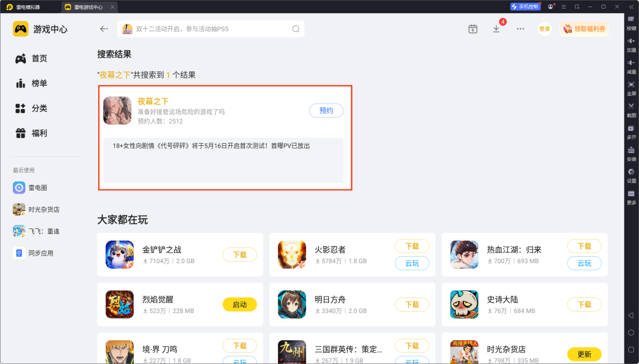Screen dimensions: 639x364
Task: Switch to fullscreen via 全屏 icon
Action: (631, 90)
